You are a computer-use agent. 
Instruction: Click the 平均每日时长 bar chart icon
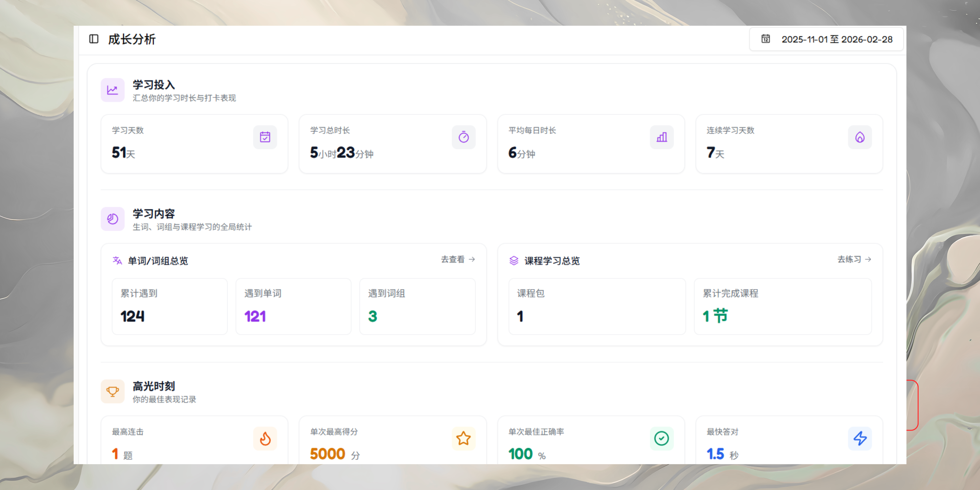pyautogui.click(x=662, y=137)
